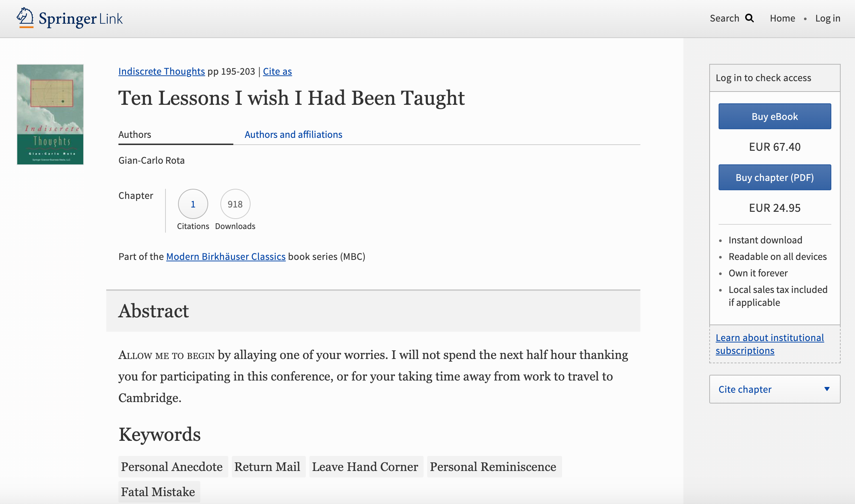Open the Indiscrete Thoughts cover thumbnail

(x=50, y=115)
